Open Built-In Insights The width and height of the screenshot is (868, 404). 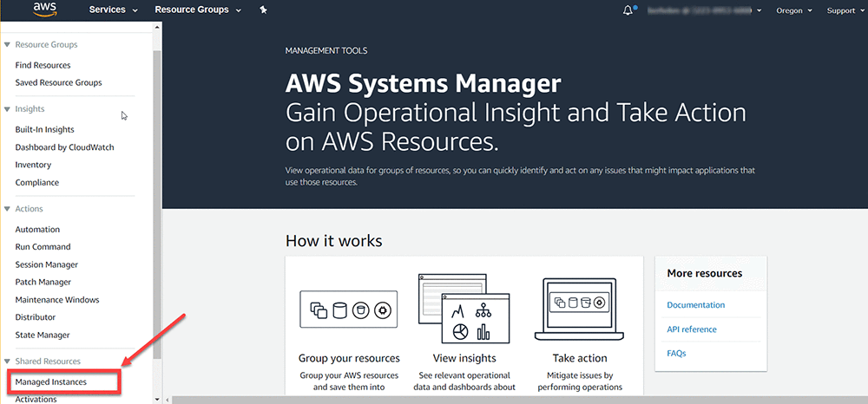click(x=44, y=129)
